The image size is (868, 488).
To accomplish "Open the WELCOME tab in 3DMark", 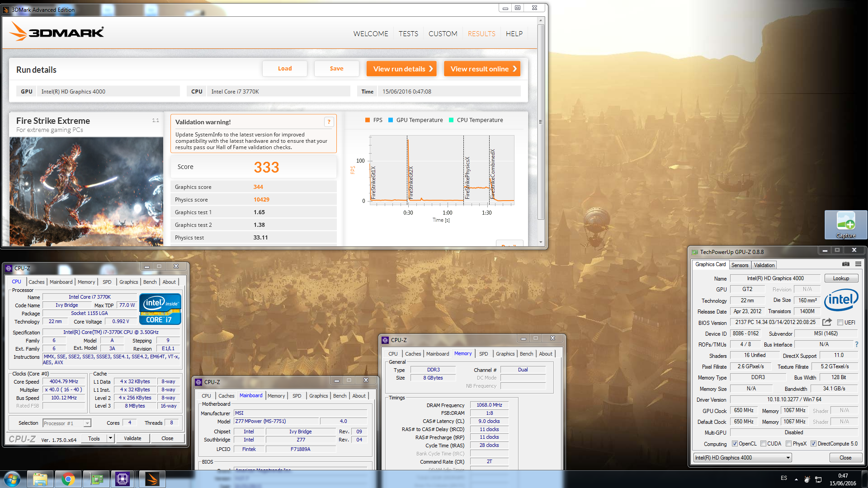I will (x=371, y=33).
